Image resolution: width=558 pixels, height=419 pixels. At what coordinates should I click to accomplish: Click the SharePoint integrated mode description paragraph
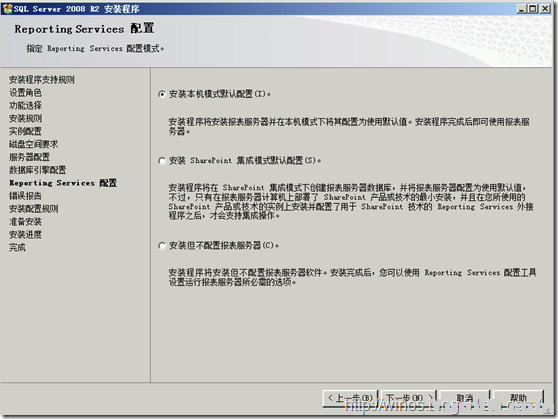(351, 201)
